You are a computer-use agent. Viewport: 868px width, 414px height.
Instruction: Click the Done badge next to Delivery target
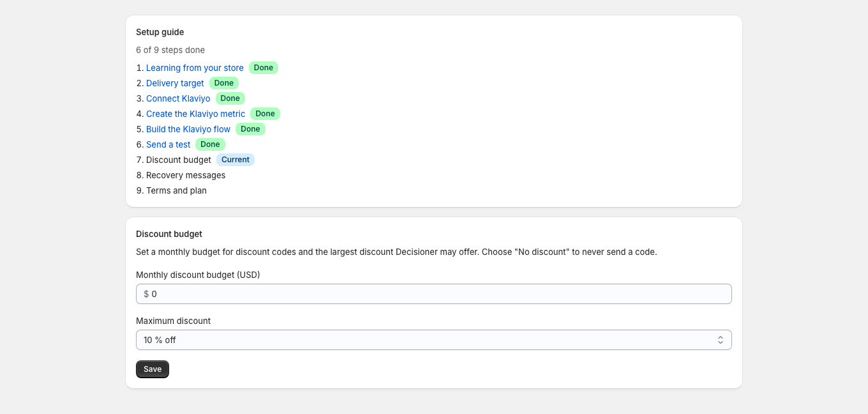(224, 83)
